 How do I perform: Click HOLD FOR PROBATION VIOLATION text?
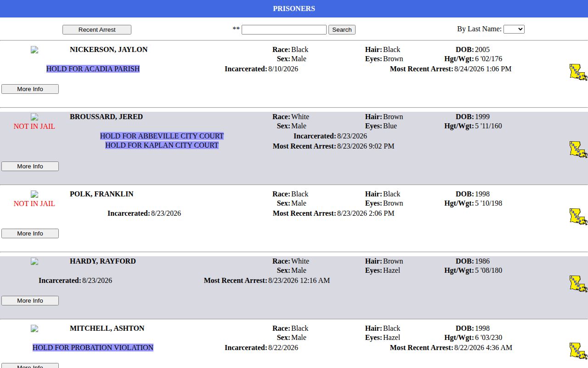93,348
